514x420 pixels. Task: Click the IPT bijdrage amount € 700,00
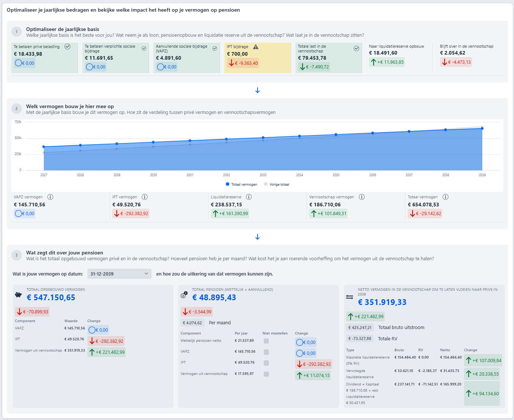[237, 54]
